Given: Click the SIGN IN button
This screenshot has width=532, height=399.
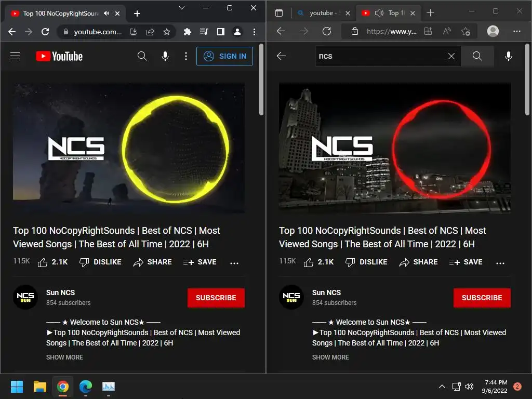Looking at the screenshot, I should tap(224, 56).
